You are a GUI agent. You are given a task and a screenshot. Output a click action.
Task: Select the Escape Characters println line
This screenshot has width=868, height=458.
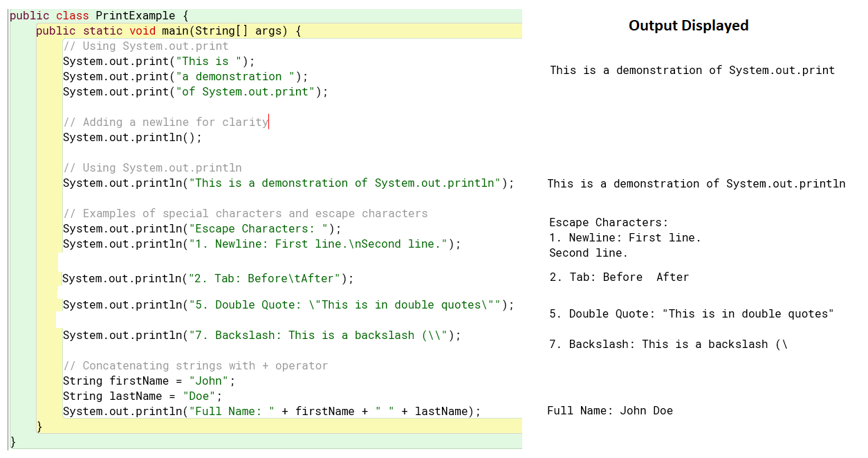(202, 228)
